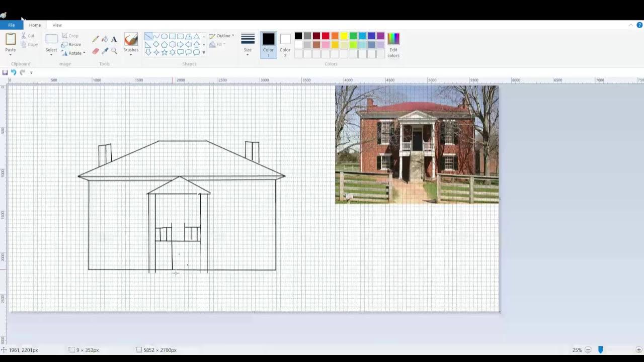The width and height of the screenshot is (644, 362).
Task: Expand the Shapes gallery More arrow
Action: pyautogui.click(x=204, y=52)
